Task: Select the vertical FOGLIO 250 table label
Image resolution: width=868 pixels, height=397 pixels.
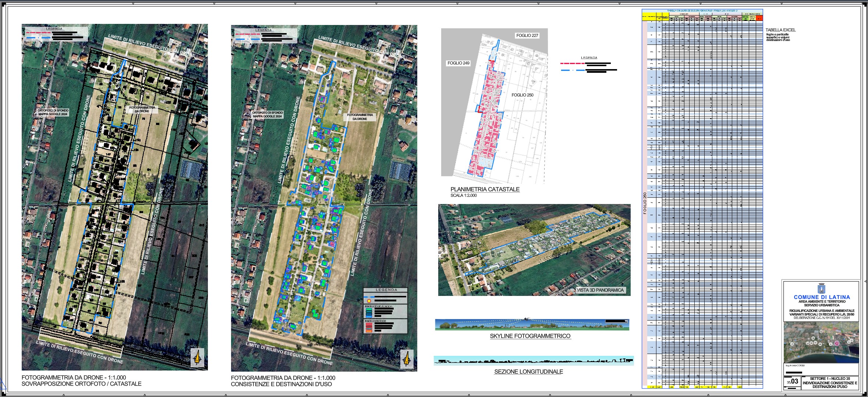Action: point(645,203)
